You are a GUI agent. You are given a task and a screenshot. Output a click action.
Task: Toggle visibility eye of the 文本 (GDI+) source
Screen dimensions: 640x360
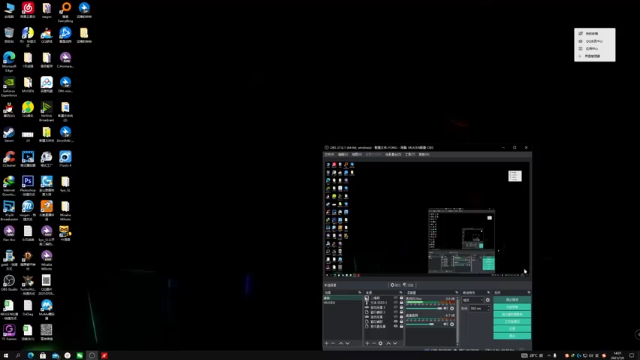(x=396, y=302)
